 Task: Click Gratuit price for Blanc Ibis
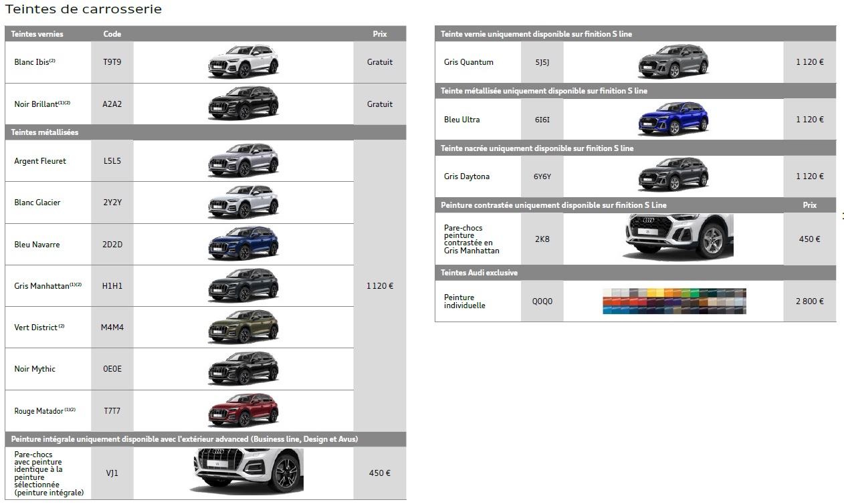point(380,62)
